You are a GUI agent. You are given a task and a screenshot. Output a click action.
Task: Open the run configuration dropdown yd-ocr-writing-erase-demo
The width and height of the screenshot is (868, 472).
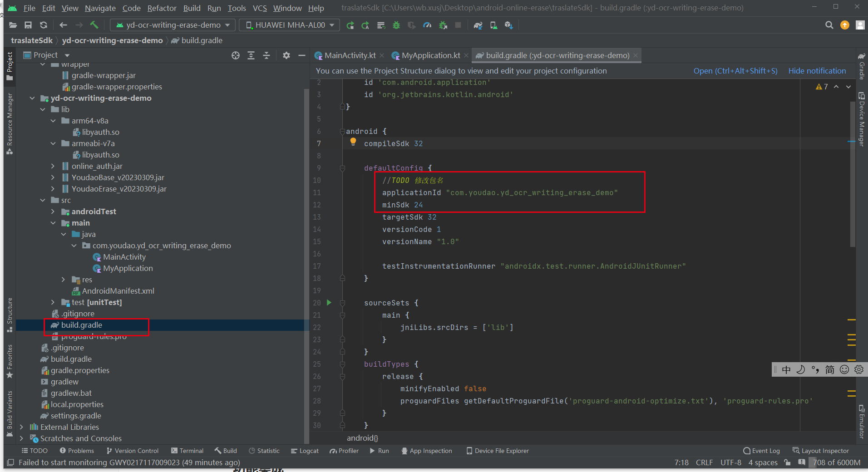tap(173, 25)
